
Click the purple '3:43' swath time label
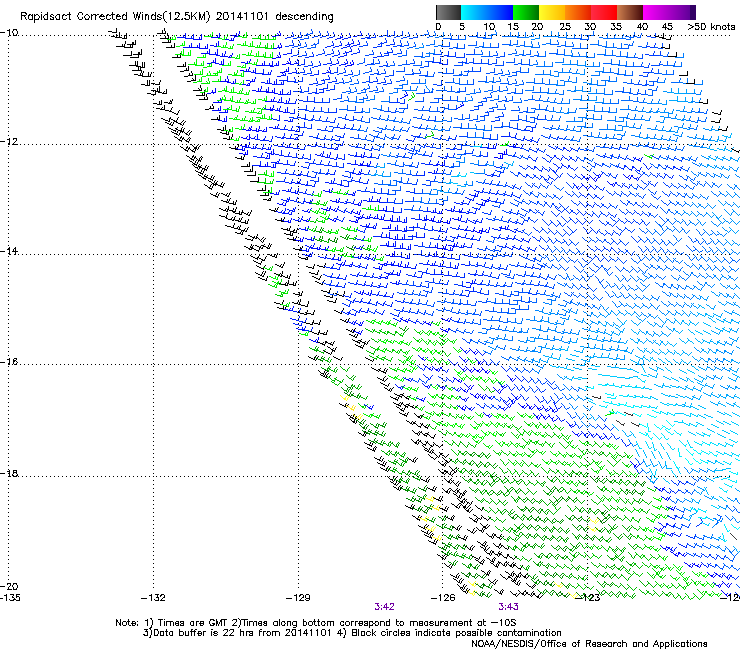tap(508, 607)
